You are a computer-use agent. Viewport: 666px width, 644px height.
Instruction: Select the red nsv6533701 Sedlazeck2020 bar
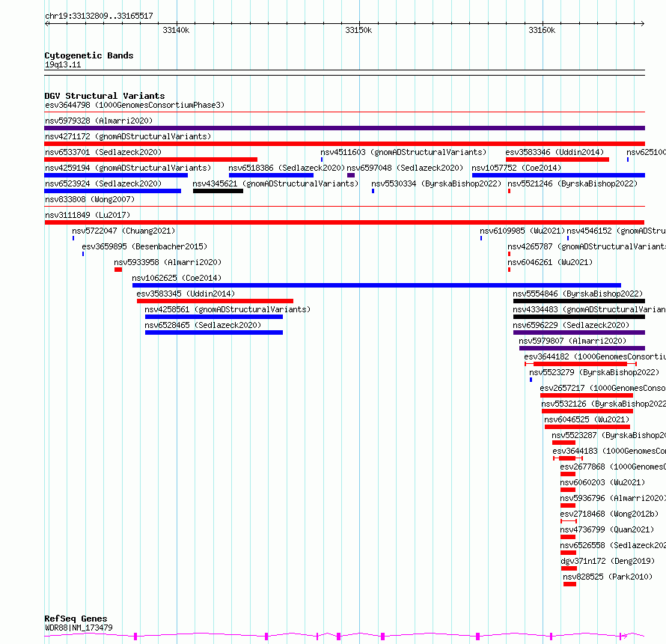150,160
